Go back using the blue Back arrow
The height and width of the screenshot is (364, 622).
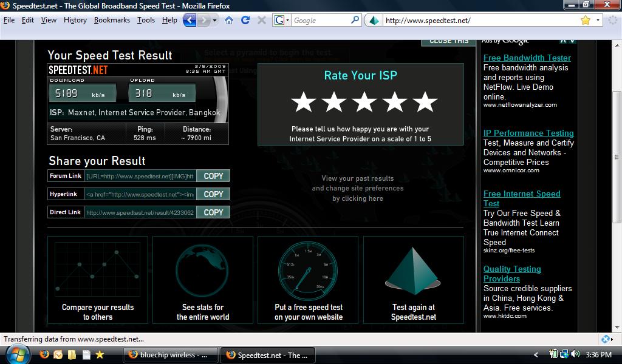pos(190,20)
